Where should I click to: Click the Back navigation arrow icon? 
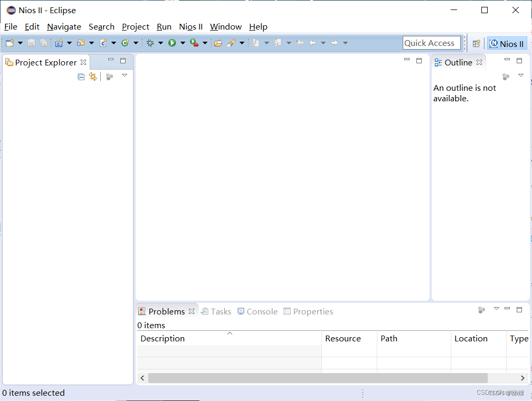pos(312,43)
